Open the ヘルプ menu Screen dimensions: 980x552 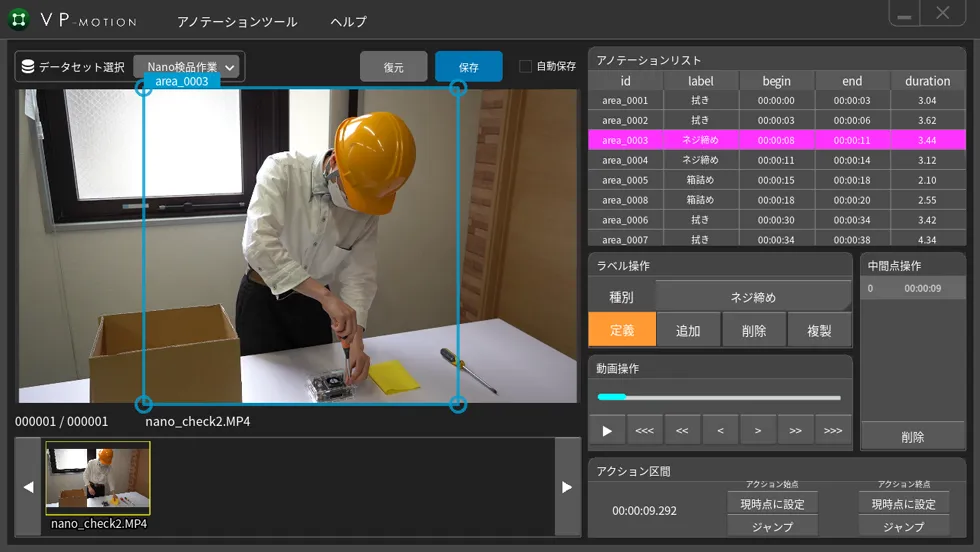348,21
